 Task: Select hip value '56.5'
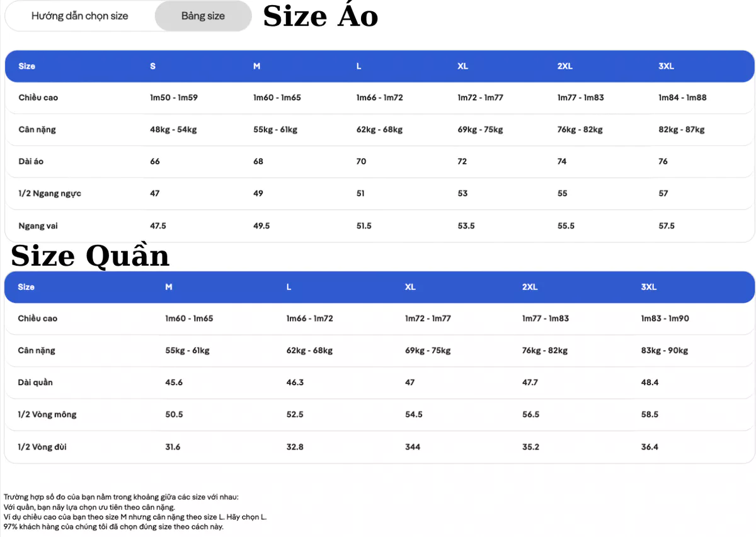(x=530, y=414)
